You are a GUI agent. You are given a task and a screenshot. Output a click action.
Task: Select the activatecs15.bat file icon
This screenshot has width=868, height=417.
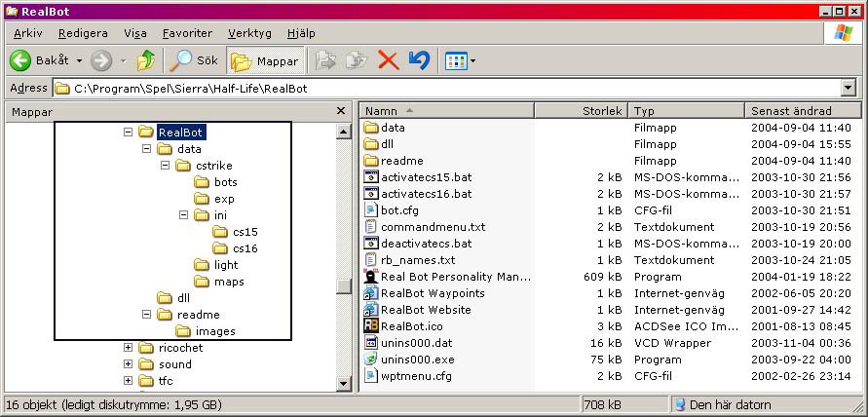coord(371,177)
